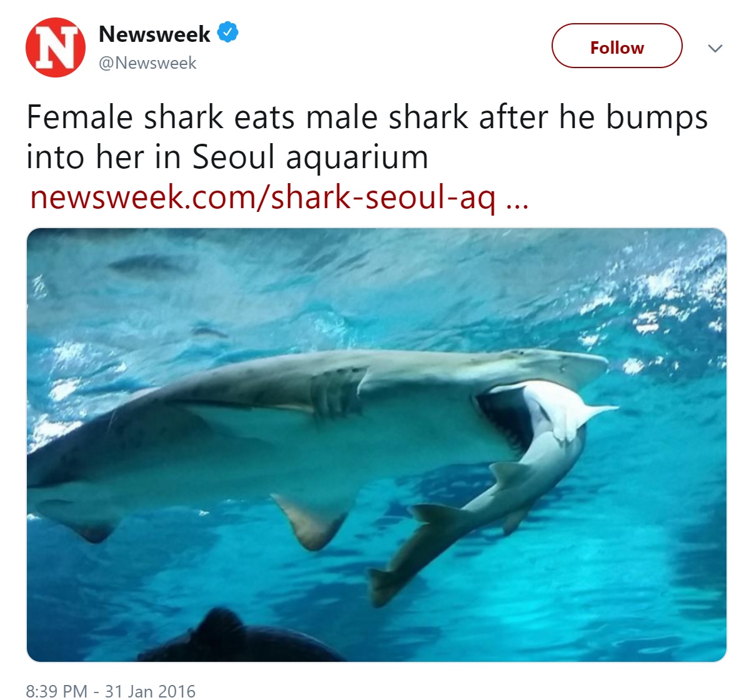
Task: Select the 31 Jan 2016 date text
Action: (x=150, y=691)
